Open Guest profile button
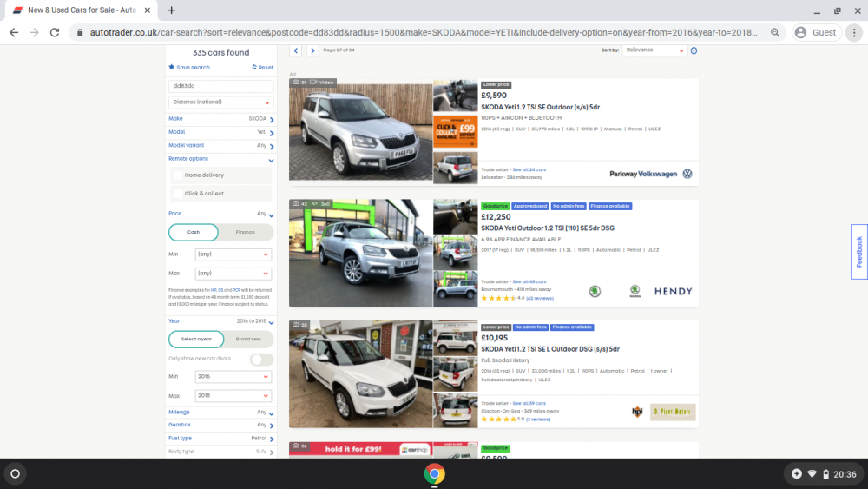This screenshot has width=868, height=489. point(816,33)
